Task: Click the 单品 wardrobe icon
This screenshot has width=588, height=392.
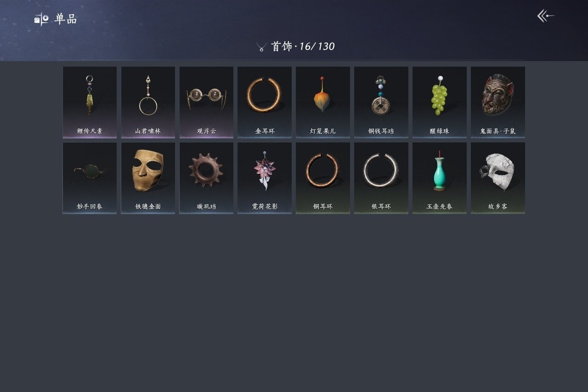Action: (x=41, y=19)
